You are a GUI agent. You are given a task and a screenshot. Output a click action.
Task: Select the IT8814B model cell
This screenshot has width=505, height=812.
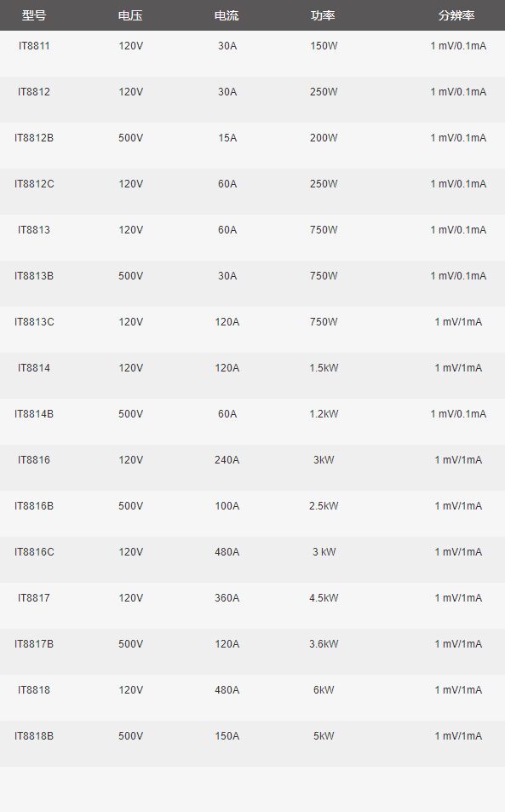(34, 414)
